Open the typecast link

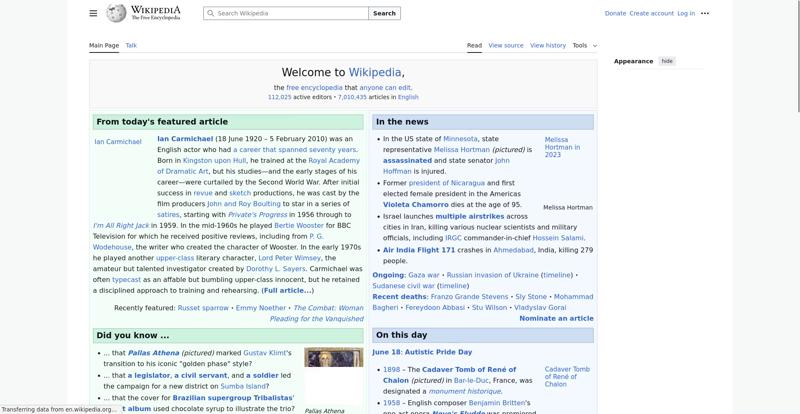coord(127,280)
